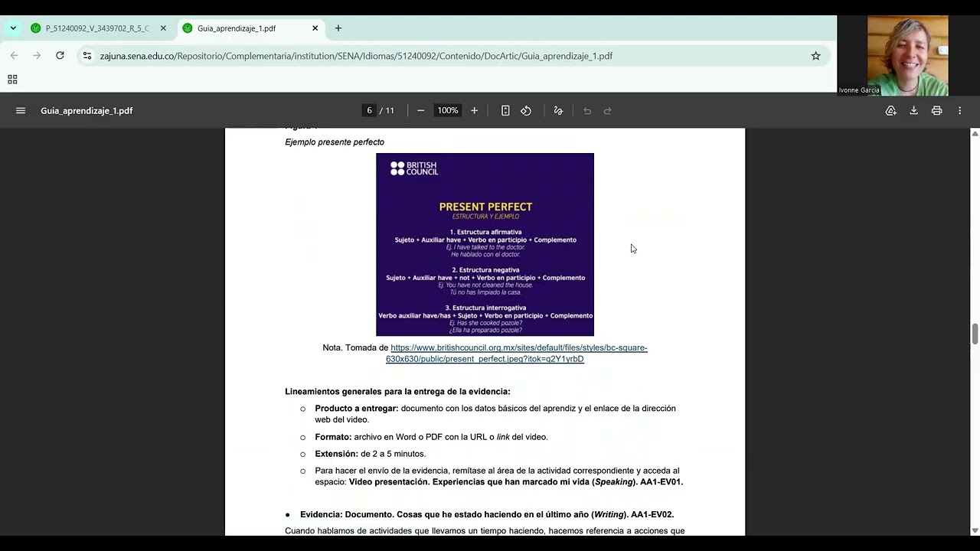Click the 'Ejemplo presente perfecto' caption
The height and width of the screenshot is (551, 980).
click(x=335, y=142)
